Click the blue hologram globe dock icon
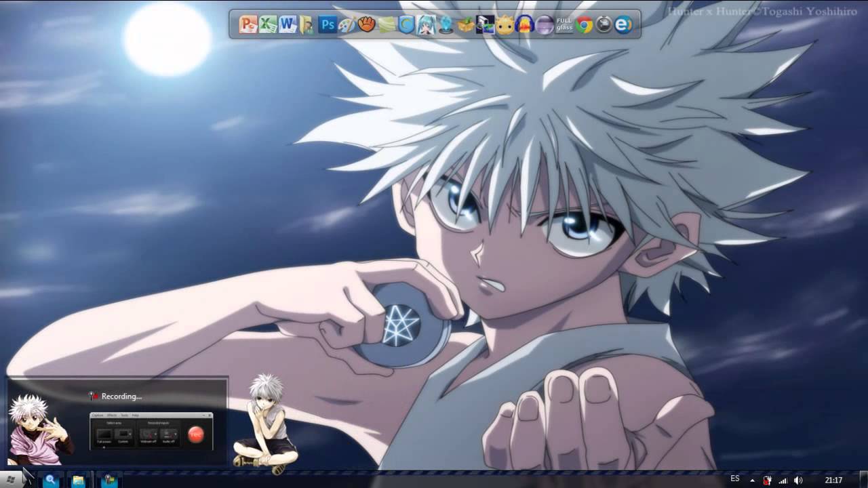Image resolution: width=868 pixels, height=488 pixels. pos(446,25)
